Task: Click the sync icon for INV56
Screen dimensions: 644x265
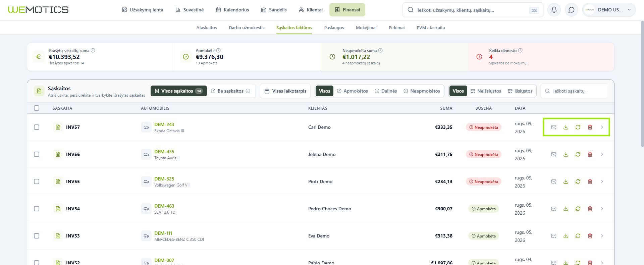Action: 578,154
